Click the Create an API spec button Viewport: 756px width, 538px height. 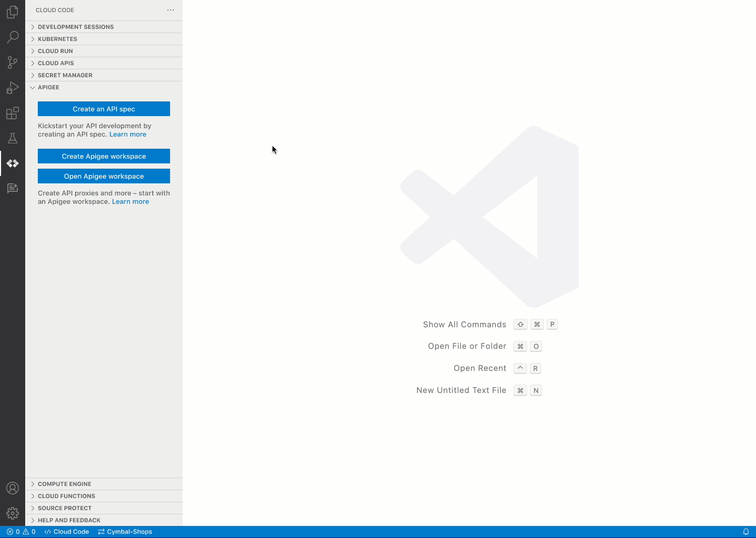pyautogui.click(x=104, y=109)
